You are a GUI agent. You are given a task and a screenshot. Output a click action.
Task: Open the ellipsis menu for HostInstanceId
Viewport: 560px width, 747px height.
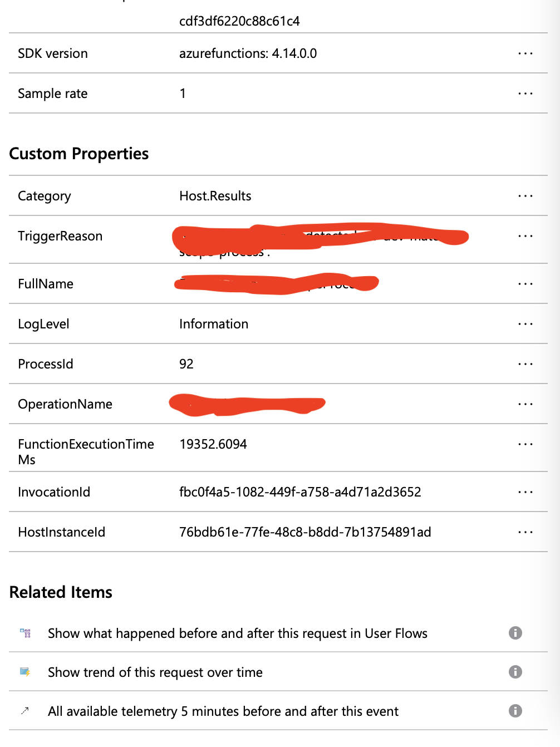525,532
